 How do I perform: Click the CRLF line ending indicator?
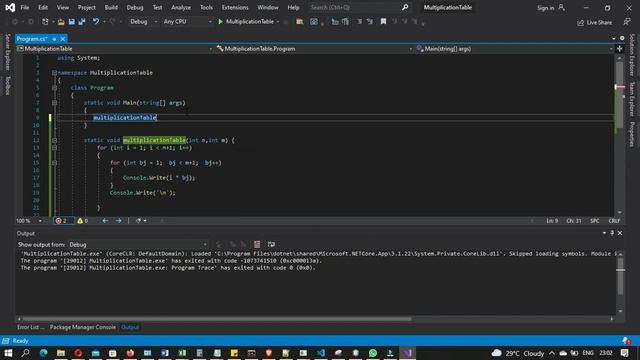pos(614,220)
